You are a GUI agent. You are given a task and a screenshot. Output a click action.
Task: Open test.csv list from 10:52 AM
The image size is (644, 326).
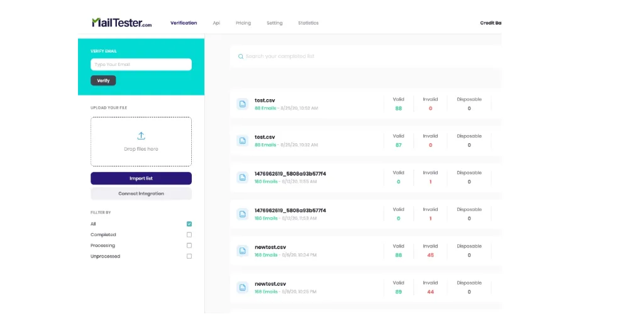(x=265, y=100)
